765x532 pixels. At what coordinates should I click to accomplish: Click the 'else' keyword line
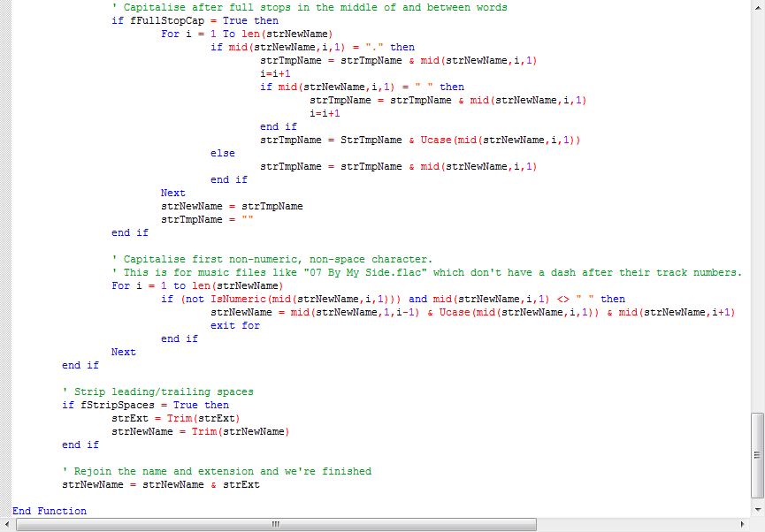coord(223,153)
